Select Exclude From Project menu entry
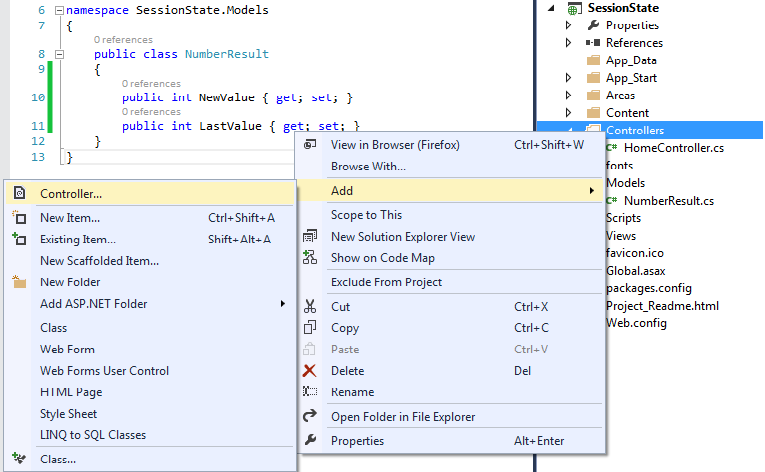The height and width of the screenshot is (472, 765). [386, 282]
